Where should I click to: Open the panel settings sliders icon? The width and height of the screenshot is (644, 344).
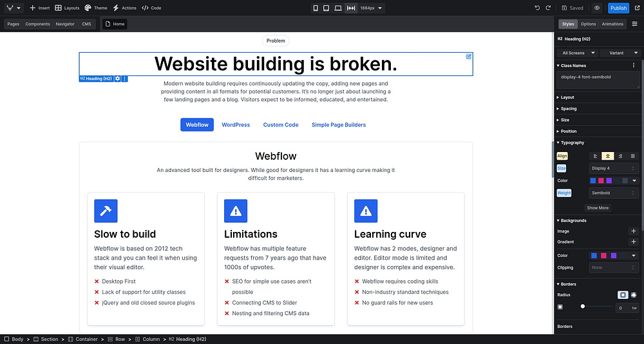pyautogui.click(x=634, y=24)
